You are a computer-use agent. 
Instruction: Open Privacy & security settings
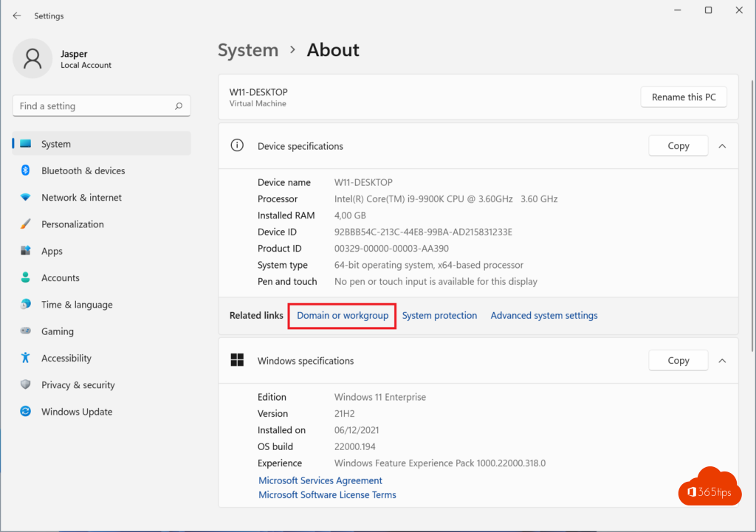click(102, 385)
